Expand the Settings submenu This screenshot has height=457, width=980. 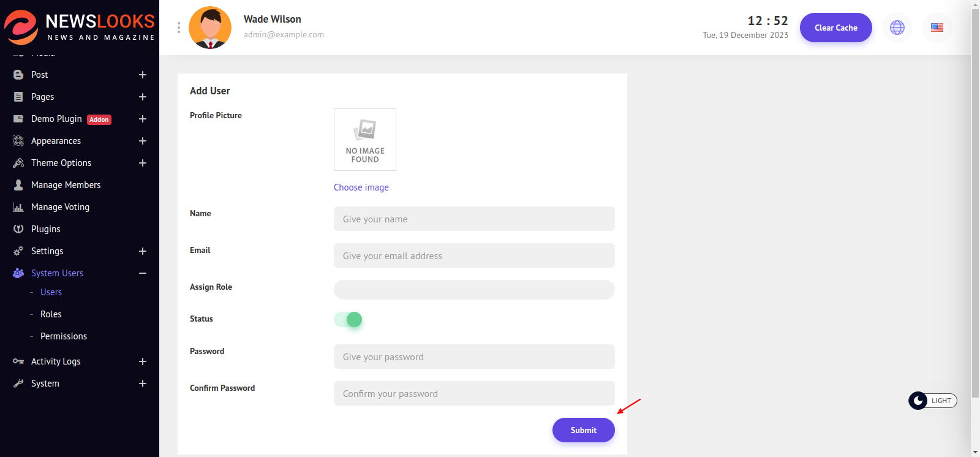(143, 251)
